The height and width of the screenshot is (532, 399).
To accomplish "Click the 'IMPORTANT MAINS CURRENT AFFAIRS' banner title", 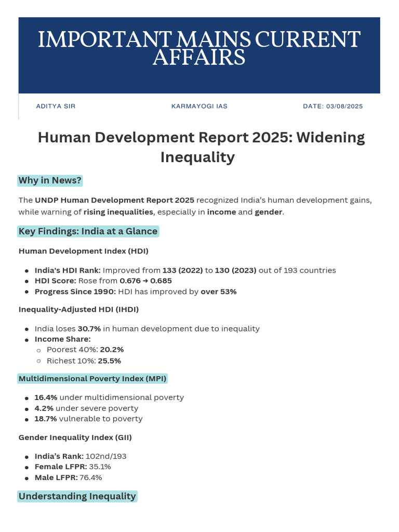I will coord(199,48).
